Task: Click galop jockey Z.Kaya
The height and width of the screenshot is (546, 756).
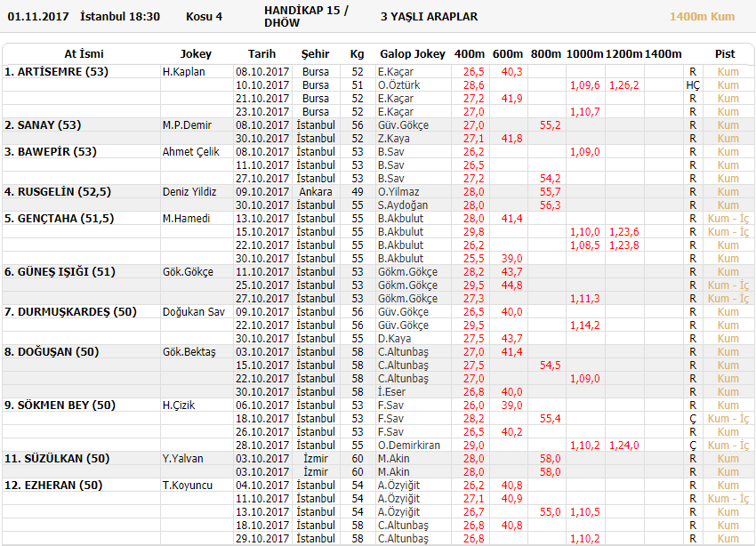Action: [393, 139]
